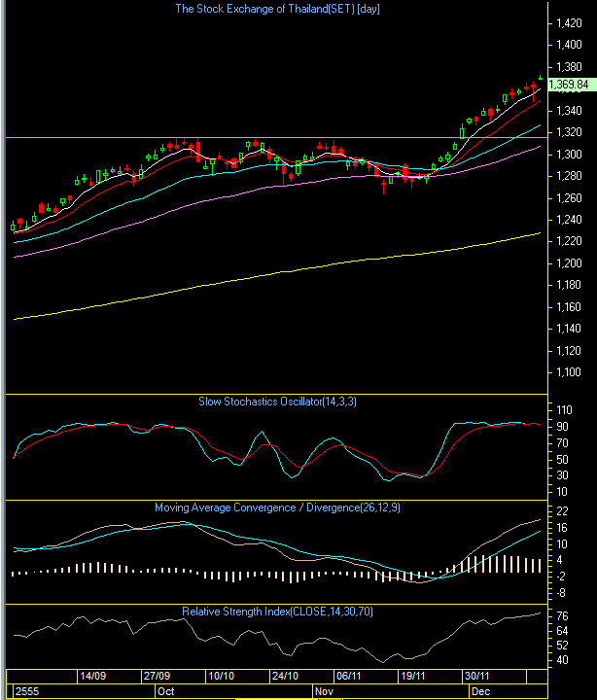This screenshot has height=700, width=597.
Task: Select the Oct month label
Action: [164, 689]
